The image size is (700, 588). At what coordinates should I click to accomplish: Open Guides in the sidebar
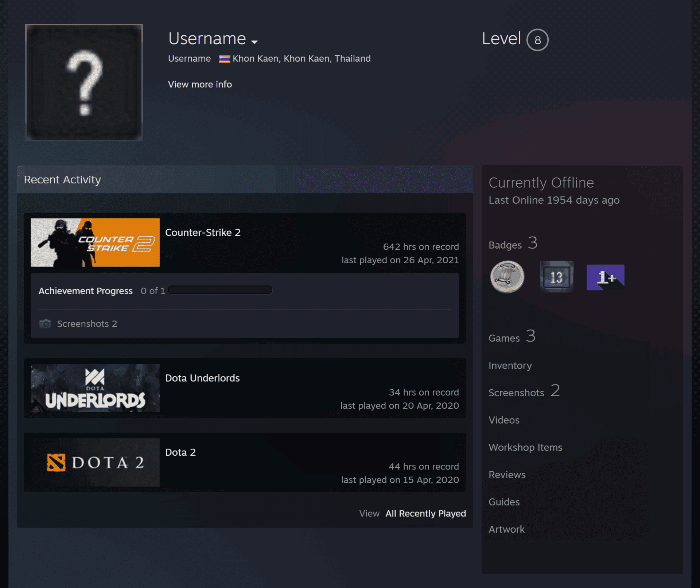coord(504,502)
